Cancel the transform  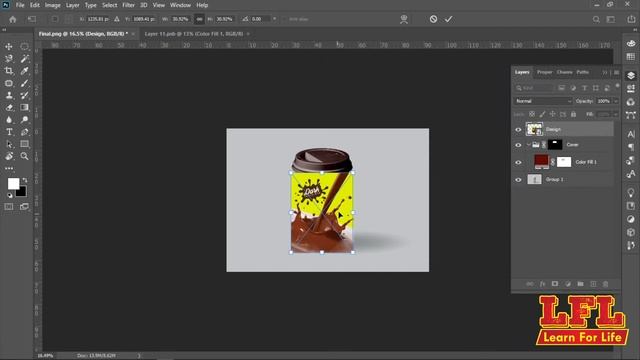click(433, 19)
